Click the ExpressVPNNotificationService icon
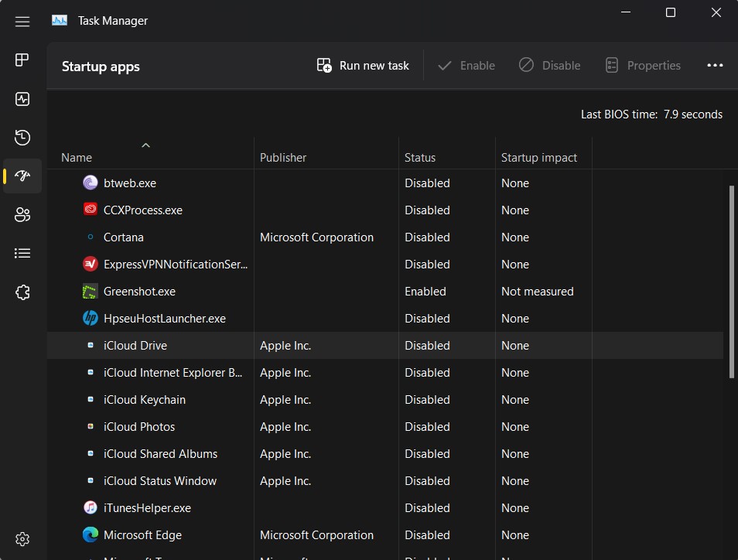The image size is (738, 560). click(x=91, y=264)
